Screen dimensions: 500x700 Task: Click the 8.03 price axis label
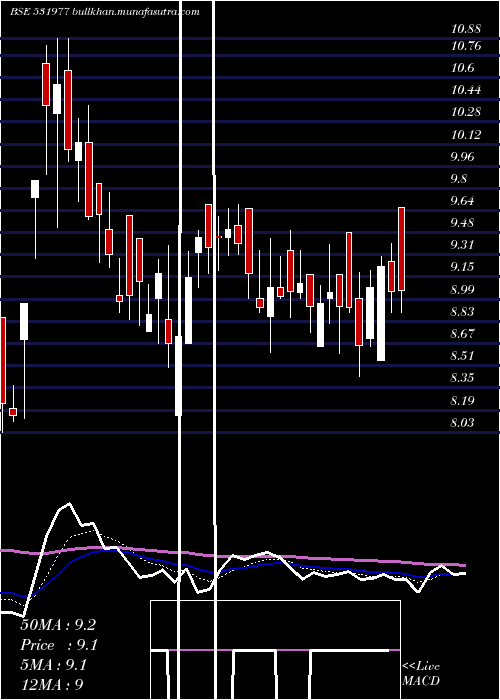click(x=462, y=422)
